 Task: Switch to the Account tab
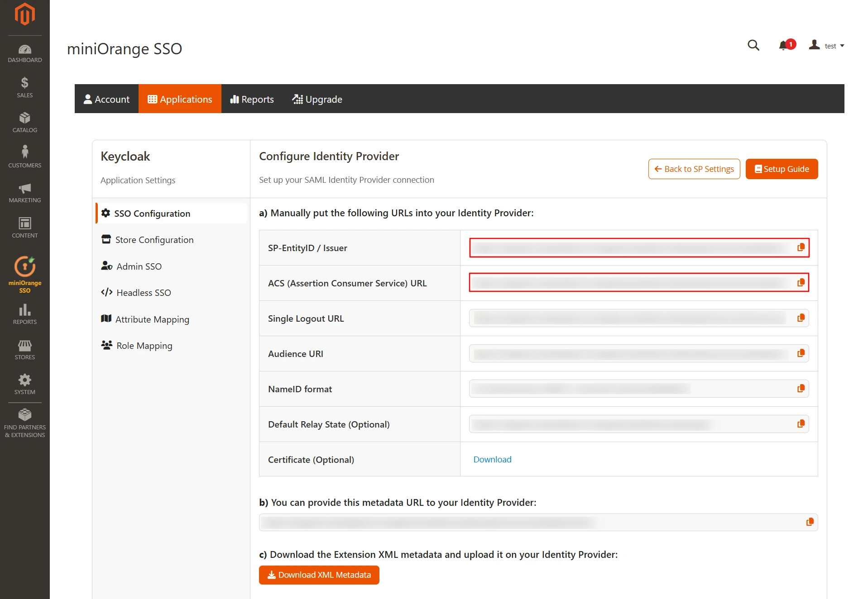pyautogui.click(x=106, y=99)
